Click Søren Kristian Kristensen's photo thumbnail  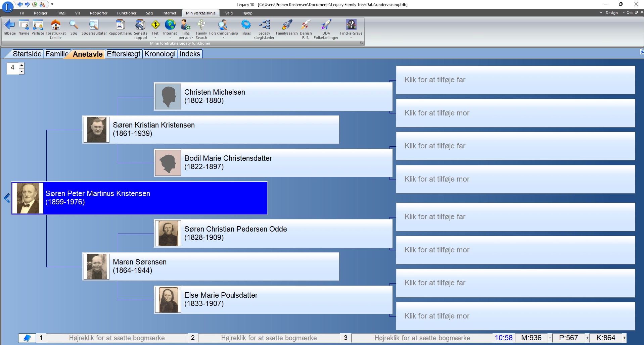pos(97,130)
